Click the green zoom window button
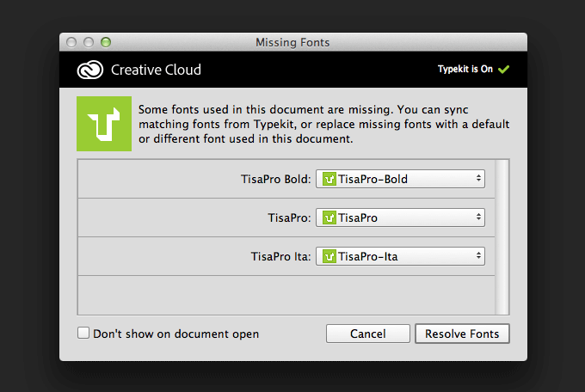This screenshot has width=585, height=392. click(x=106, y=42)
